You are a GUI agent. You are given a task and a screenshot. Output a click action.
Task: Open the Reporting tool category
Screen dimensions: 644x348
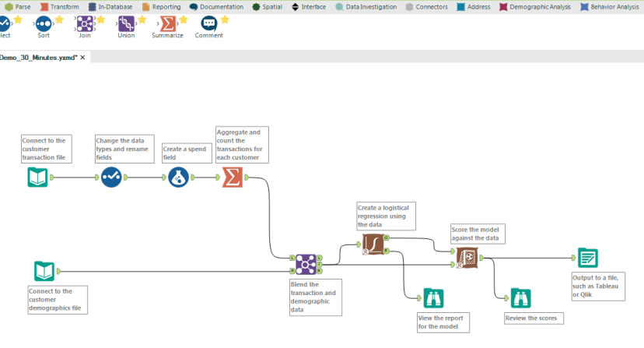point(162,6)
